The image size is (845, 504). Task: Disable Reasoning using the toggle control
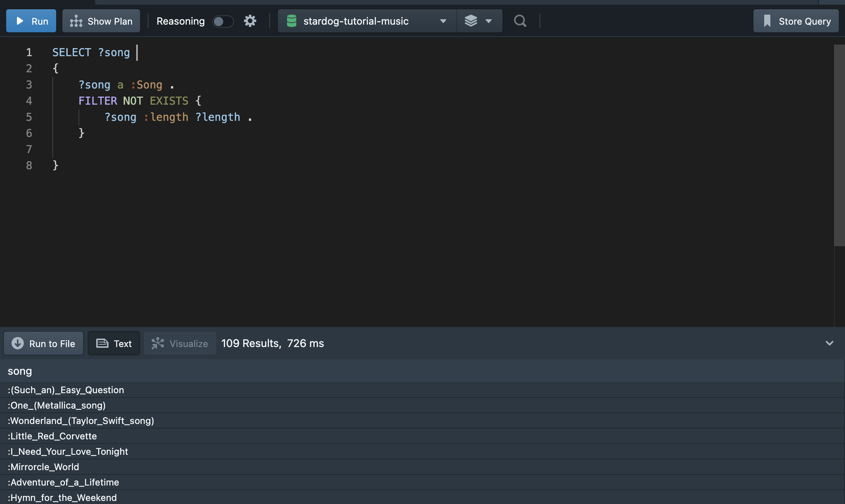click(x=223, y=20)
